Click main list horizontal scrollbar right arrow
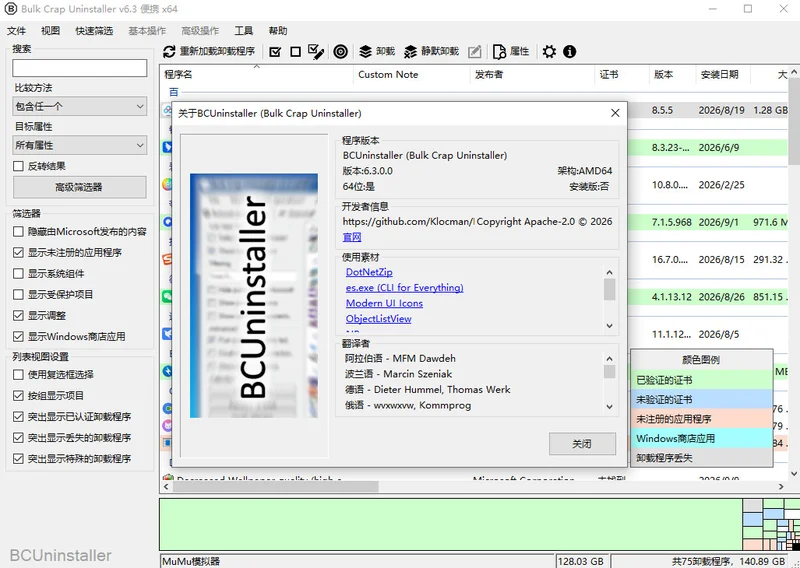 click(781, 487)
